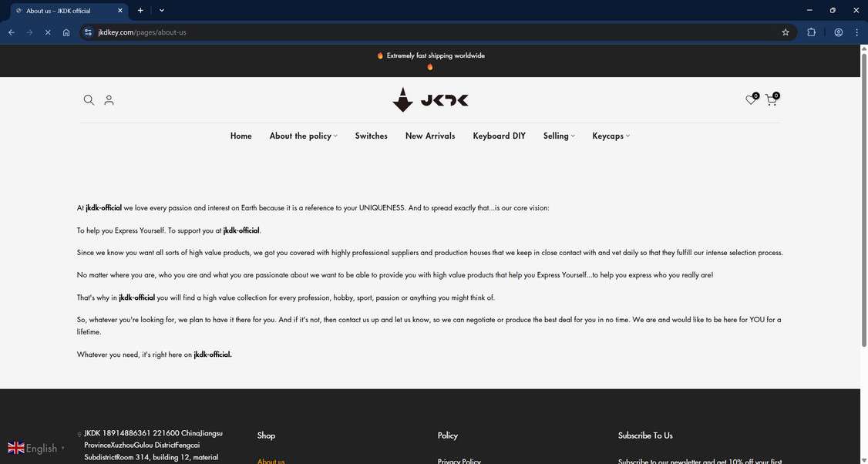Image resolution: width=868 pixels, height=464 pixels.
Task: Open Chrome three-dot menu
Action: click(x=856, y=32)
